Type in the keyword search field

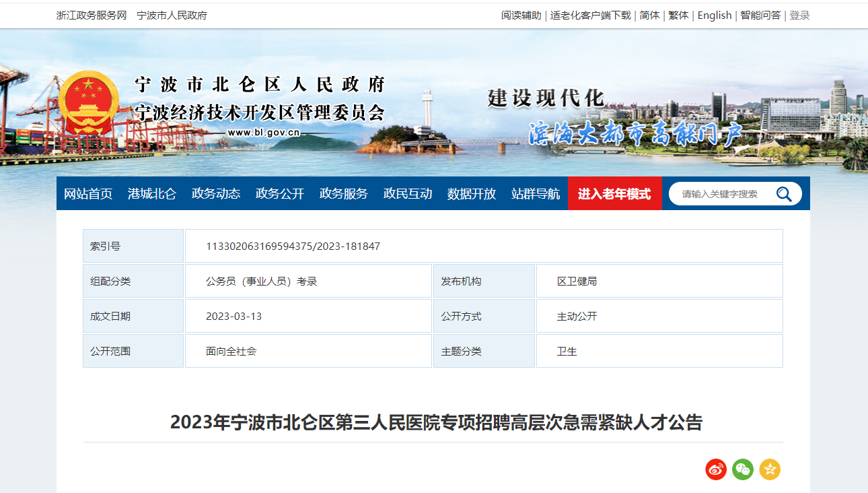pyautogui.click(x=723, y=194)
